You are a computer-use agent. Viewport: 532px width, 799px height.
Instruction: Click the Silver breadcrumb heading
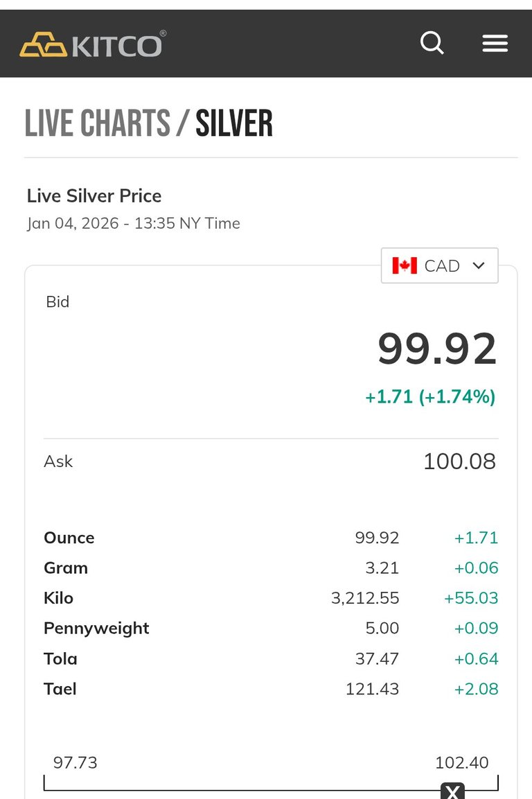[x=234, y=124]
